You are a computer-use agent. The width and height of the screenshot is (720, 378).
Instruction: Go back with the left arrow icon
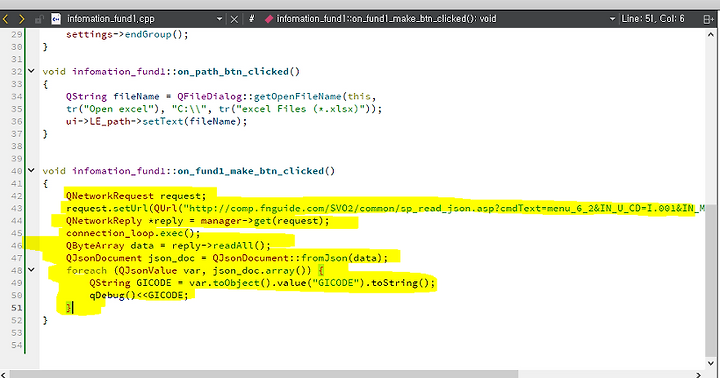click(6, 19)
